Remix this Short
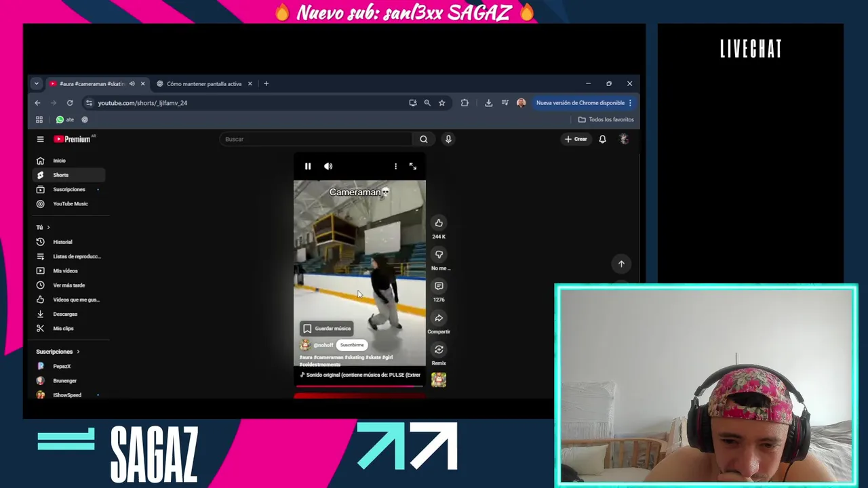This screenshot has width=868, height=488. [x=439, y=350]
